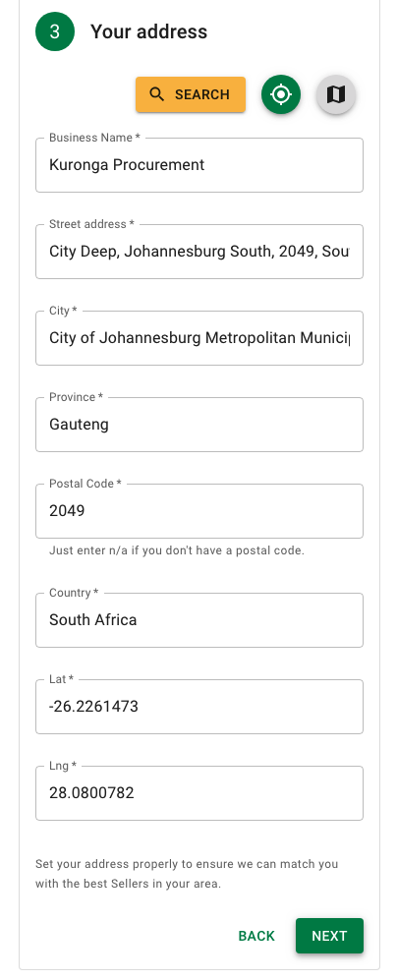Focus the Business Name field with Kuronga Procurement

[x=199, y=165]
